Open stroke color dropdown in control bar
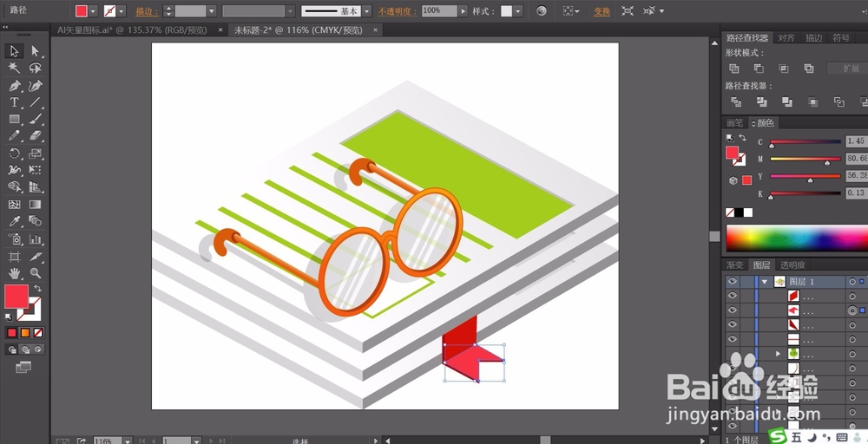 pos(122,11)
